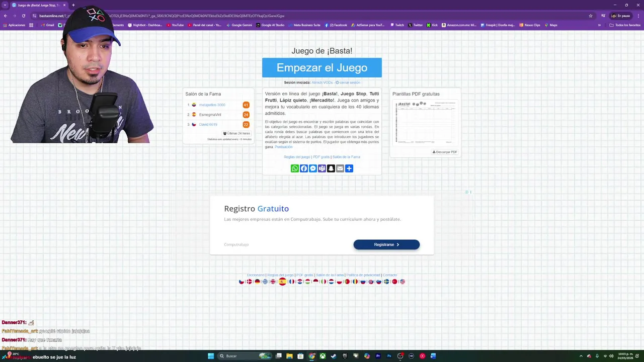Click the taskbar Buscar search box
Viewport: 644px width, 362px height.
pyautogui.click(x=246, y=356)
